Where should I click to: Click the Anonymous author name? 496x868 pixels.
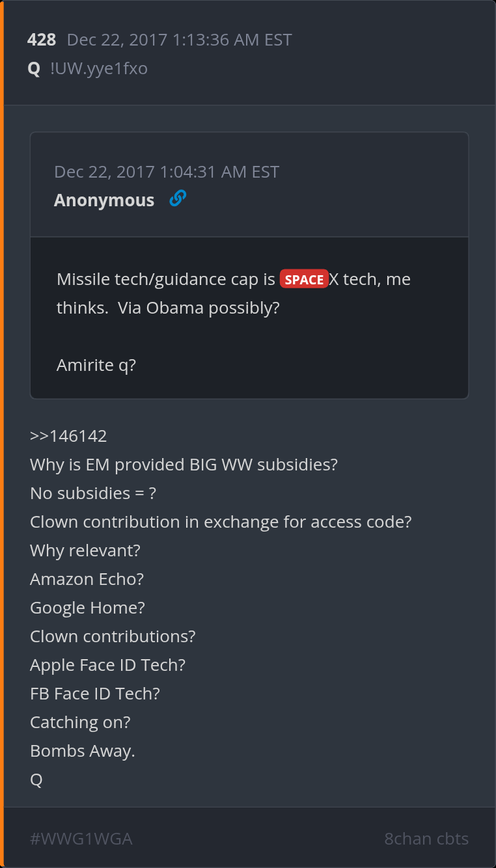[x=104, y=200]
